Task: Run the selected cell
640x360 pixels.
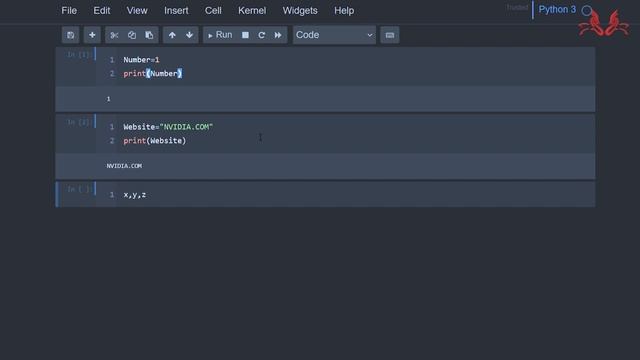Action: [x=220, y=35]
